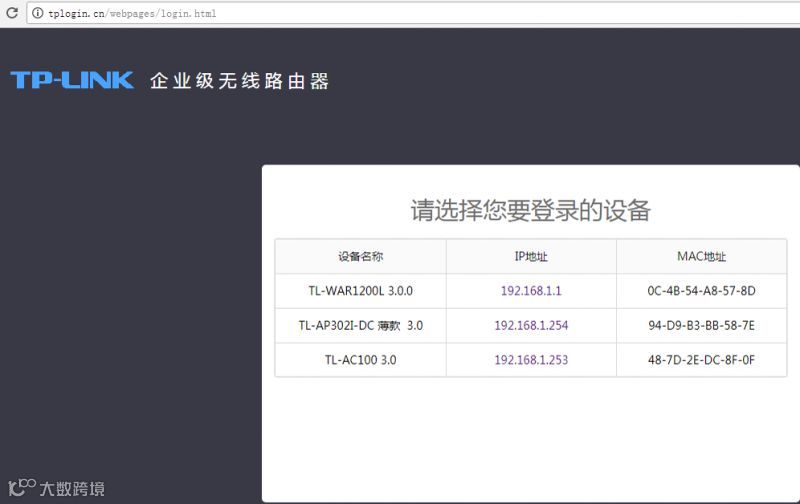Click MAC address 0C-4B-54-A8-57-8D

701,291
